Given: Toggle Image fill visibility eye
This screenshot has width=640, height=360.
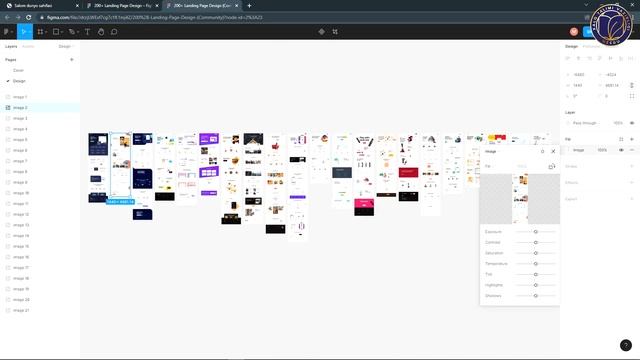Looking at the screenshot, I should tap(621, 150).
